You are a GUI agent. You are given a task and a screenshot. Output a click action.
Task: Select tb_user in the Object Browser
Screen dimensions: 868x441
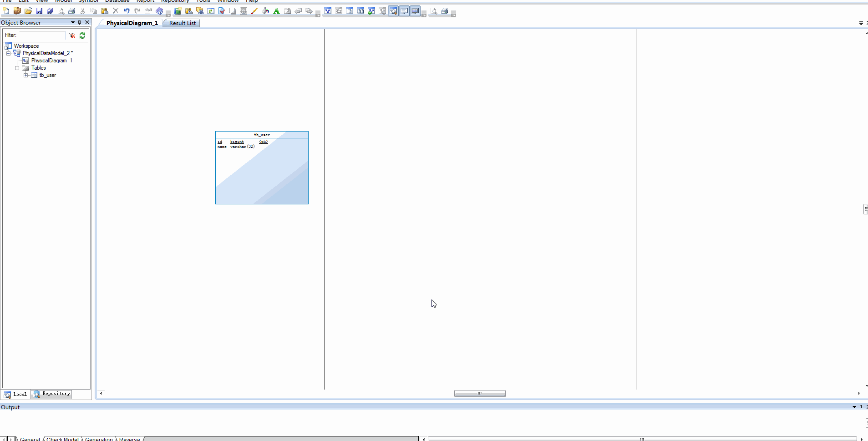click(x=47, y=75)
